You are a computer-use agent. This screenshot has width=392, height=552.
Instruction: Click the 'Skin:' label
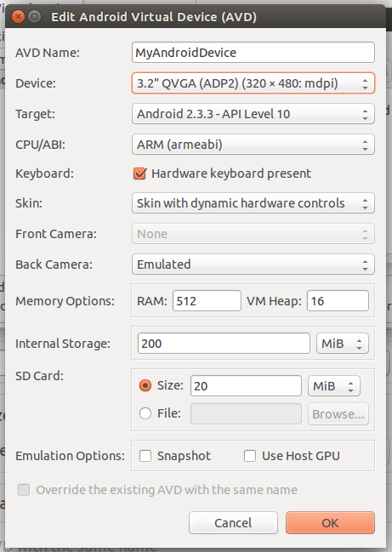click(29, 203)
